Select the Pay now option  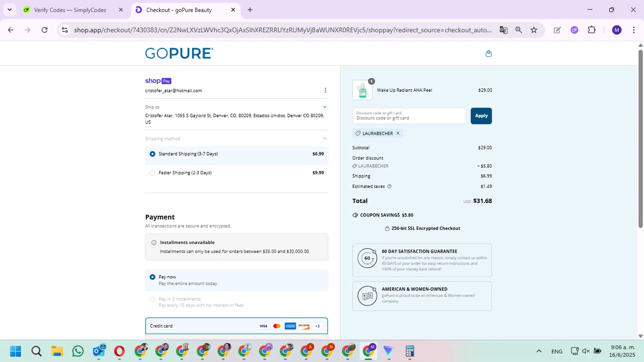pyautogui.click(x=237, y=280)
